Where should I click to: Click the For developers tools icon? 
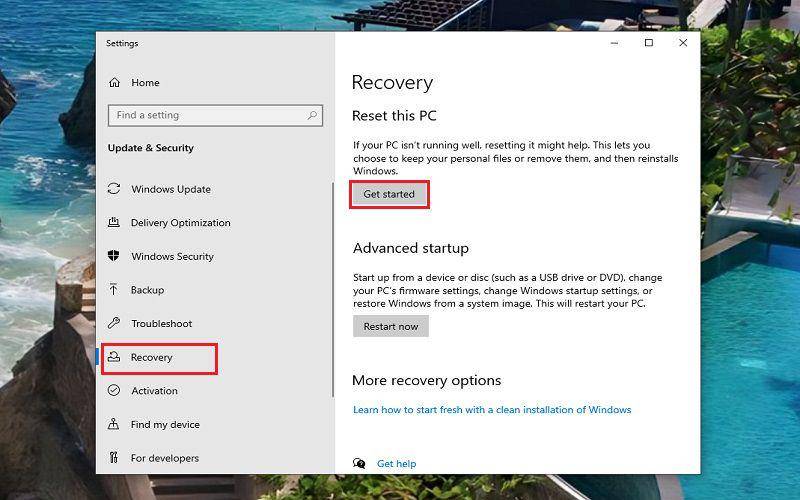coord(113,457)
